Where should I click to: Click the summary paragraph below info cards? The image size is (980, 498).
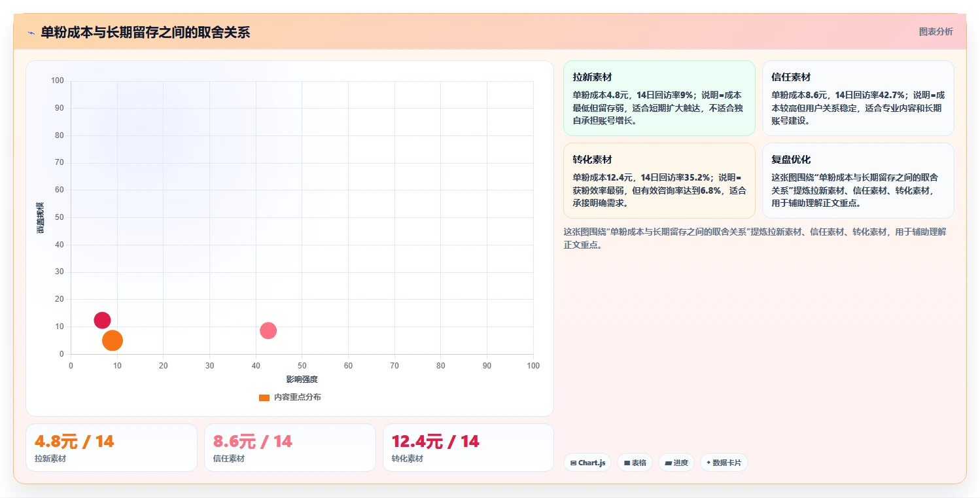click(755, 238)
